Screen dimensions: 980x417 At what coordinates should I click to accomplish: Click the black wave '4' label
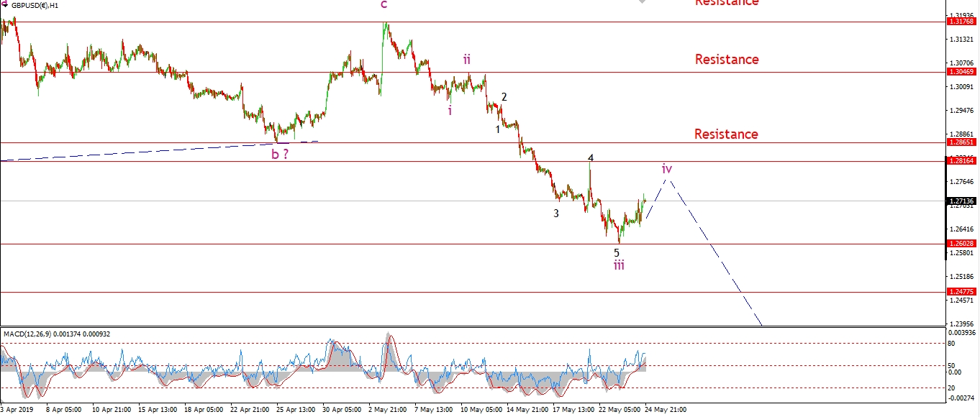pyautogui.click(x=590, y=158)
